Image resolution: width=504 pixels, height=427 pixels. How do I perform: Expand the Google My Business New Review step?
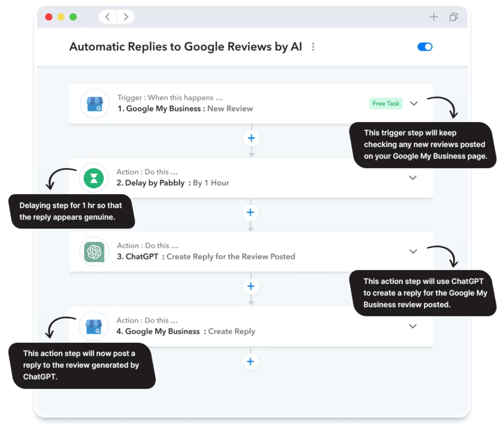pos(414,103)
